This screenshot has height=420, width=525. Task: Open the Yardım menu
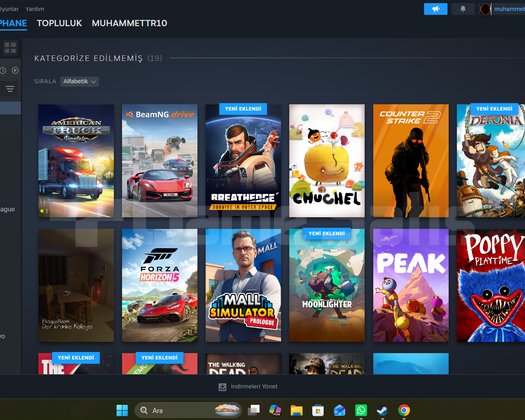pyautogui.click(x=35, y=9)
